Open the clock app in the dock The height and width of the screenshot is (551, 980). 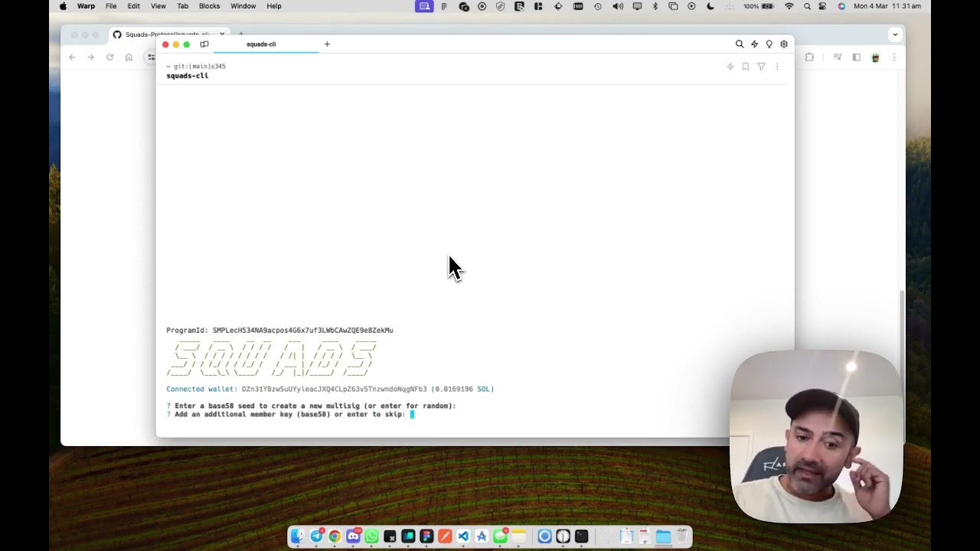(563, 536)
